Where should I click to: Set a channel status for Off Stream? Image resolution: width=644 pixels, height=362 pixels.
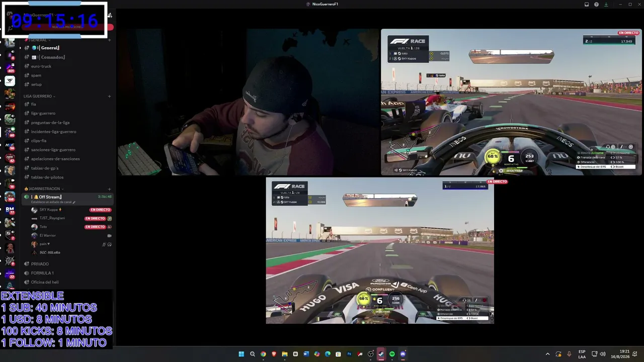point(53,202)
